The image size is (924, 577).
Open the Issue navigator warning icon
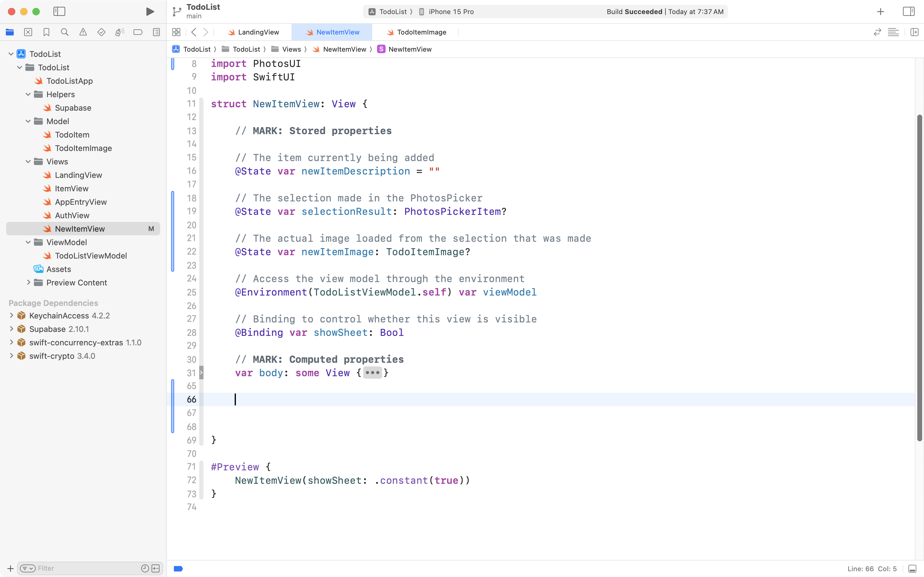pyautogui.click(x=83, y=32)
